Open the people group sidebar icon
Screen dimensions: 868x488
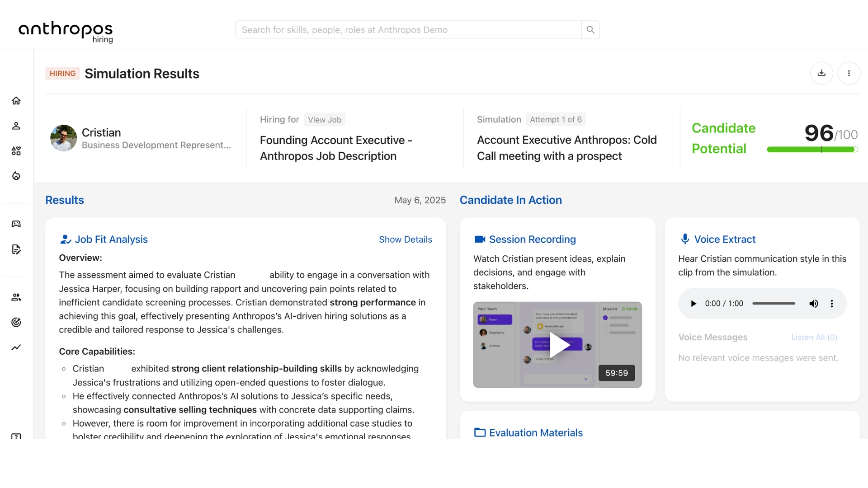pyautogui.click(x=16, y=297)
